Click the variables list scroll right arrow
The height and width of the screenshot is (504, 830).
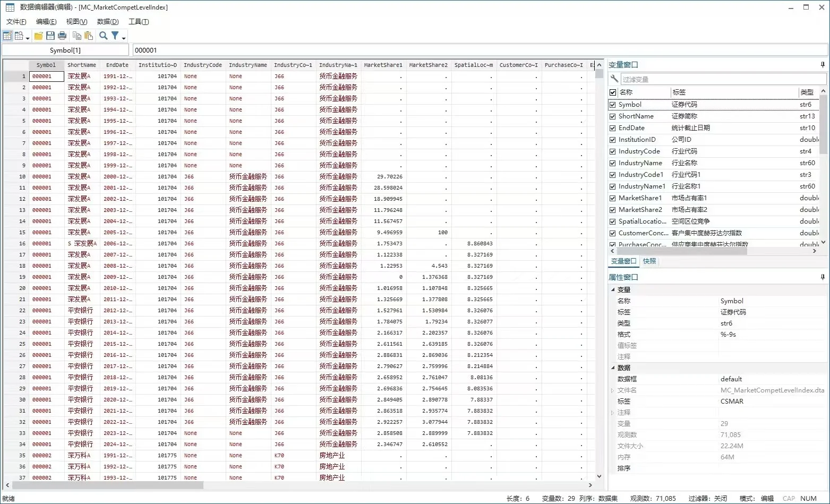tap(815, 251)
